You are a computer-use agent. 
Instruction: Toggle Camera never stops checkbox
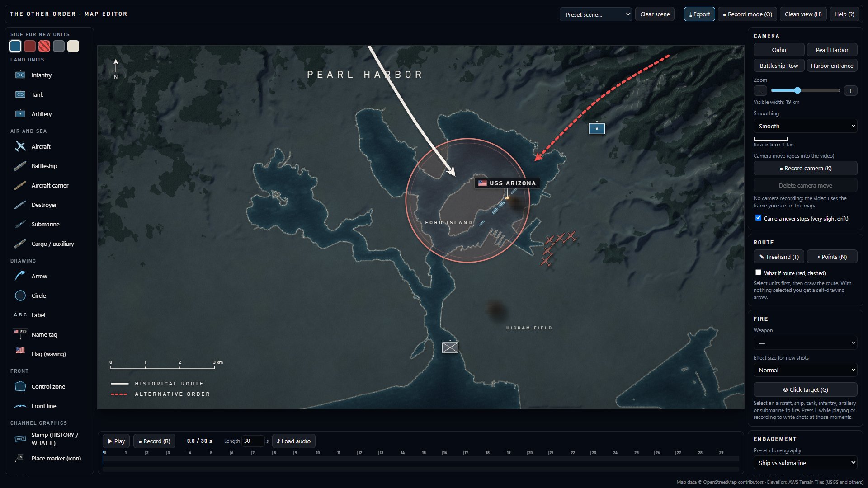pyautogui.click(x=758, y=218)
